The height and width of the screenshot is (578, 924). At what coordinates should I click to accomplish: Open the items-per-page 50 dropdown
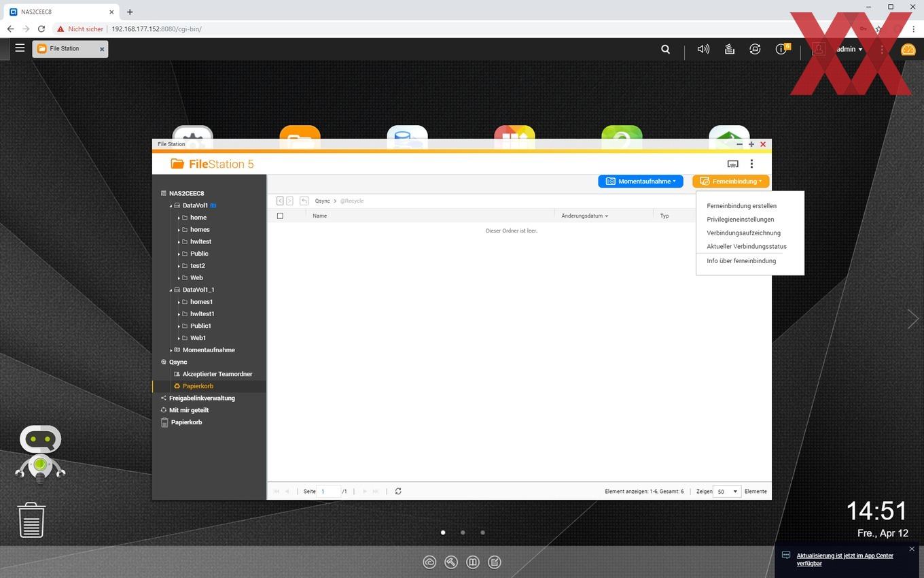[727, 491]
